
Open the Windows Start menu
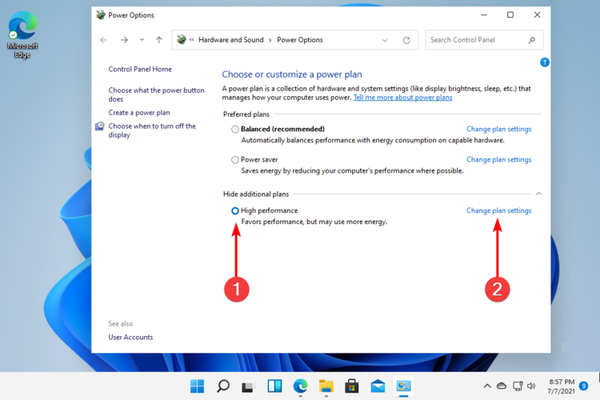[198, 386]
